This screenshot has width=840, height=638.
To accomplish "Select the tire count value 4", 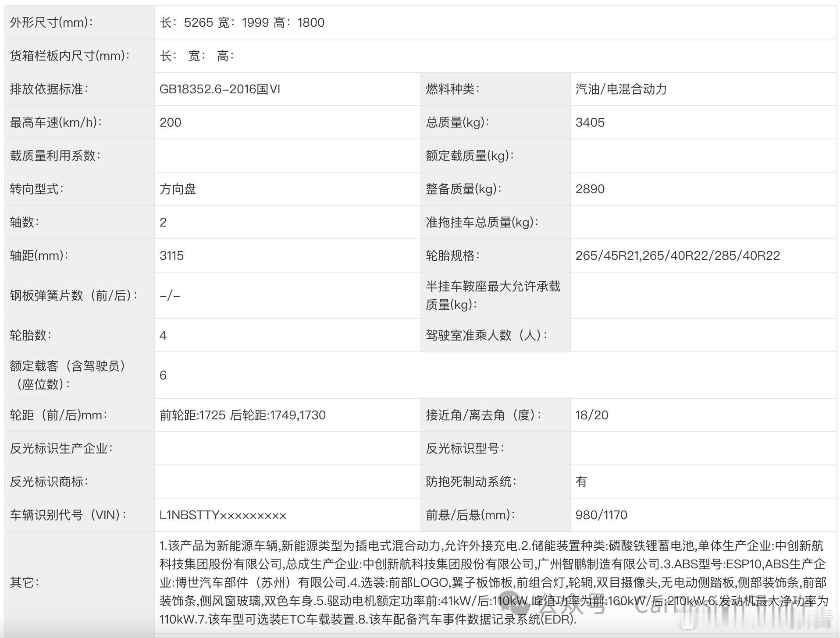I will coord(162,335).
